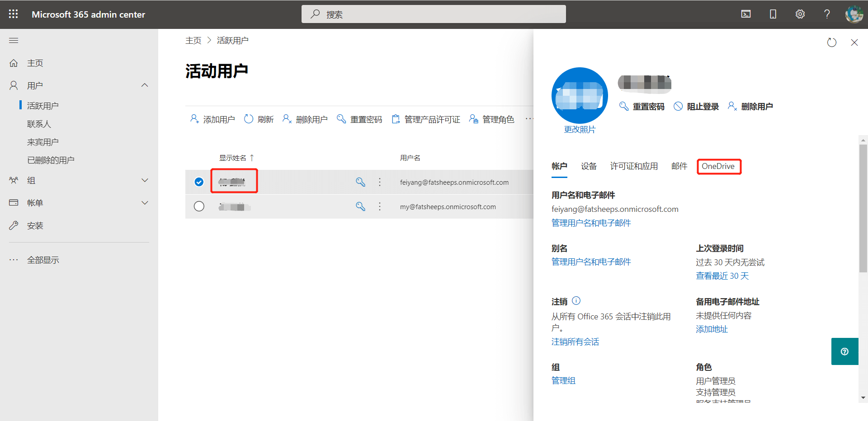
Task: Open help question mark in header
Action: pyautogui.click(x=827, y=14)
